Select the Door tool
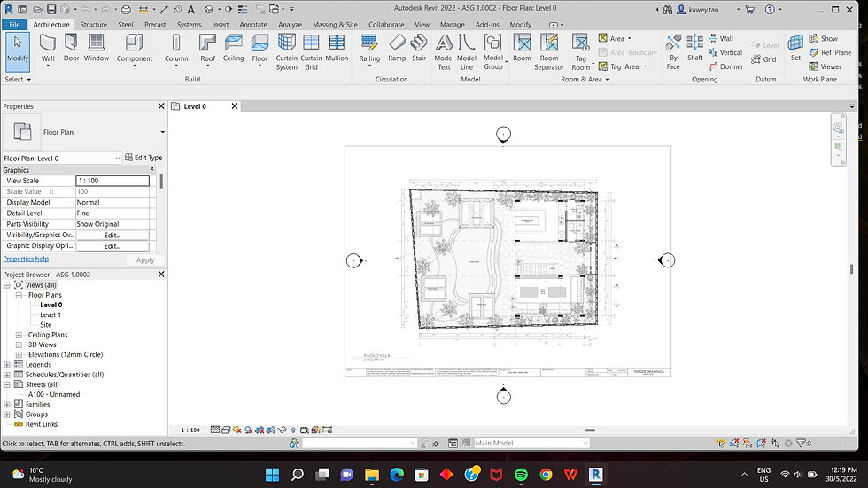 [x=71, y=48]
